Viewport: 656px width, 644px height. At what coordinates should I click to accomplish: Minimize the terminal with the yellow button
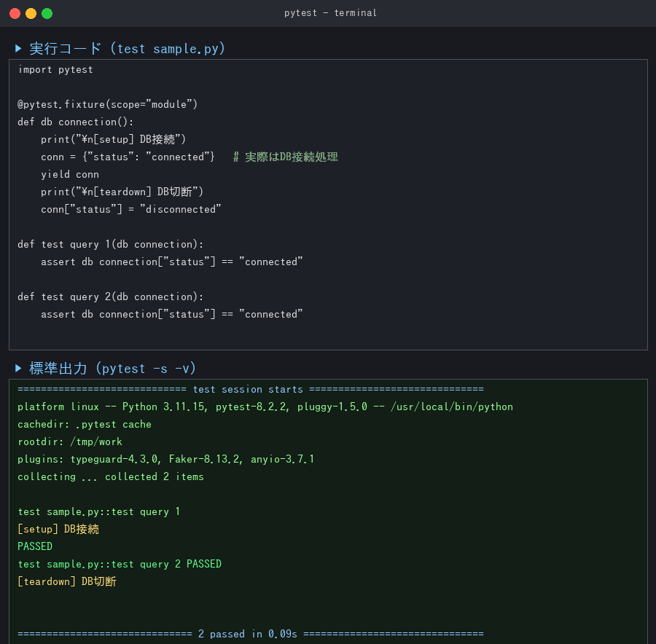pyautogui.click(x=31, y=13)
